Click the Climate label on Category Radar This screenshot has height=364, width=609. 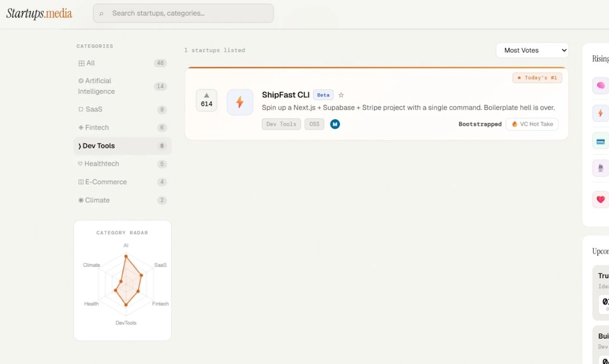tap(91, 265)
